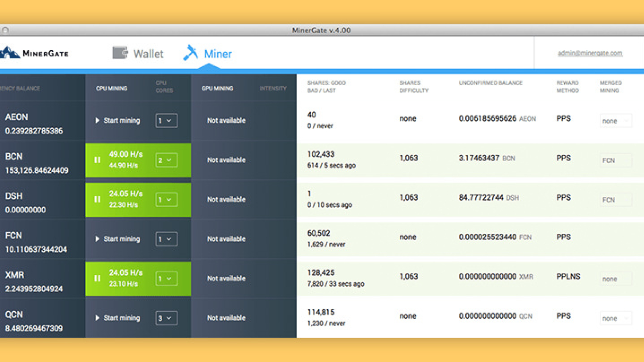Screen dimensions: 644x362
Task: Click the Wallet icon
Action: coord(120,53)
